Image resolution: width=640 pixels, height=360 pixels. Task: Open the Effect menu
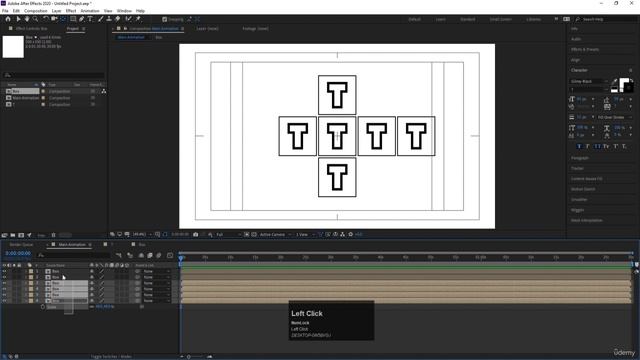(71, 11)
